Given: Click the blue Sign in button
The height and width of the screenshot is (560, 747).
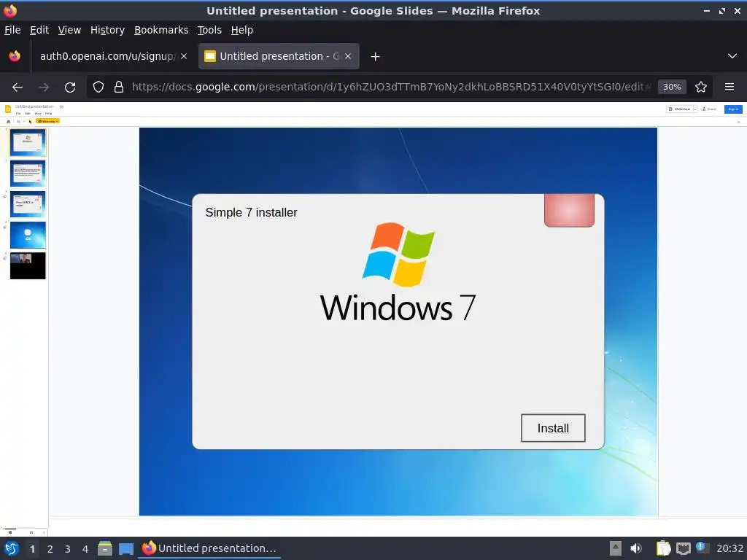Looking at the screenshot, I should 733,109.
